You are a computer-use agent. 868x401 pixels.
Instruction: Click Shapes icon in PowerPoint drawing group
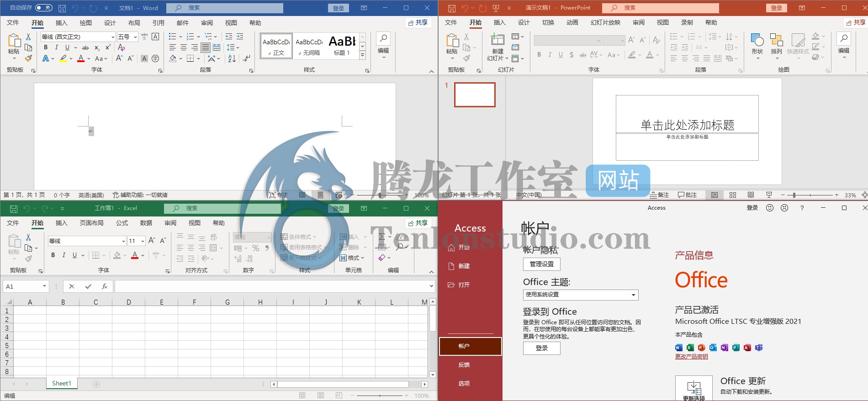click(x=757, y=39)
